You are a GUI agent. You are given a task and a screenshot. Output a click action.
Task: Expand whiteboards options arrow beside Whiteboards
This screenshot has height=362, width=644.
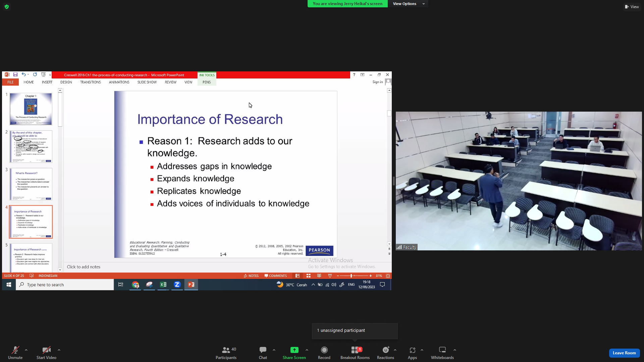click(455, 350)
